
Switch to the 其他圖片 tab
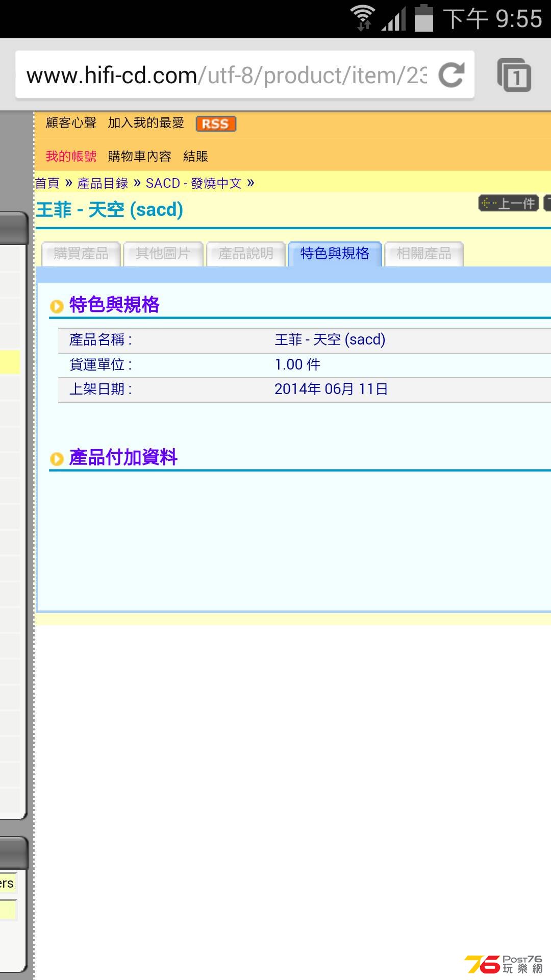pyautogui.click(x=163, y=254)
